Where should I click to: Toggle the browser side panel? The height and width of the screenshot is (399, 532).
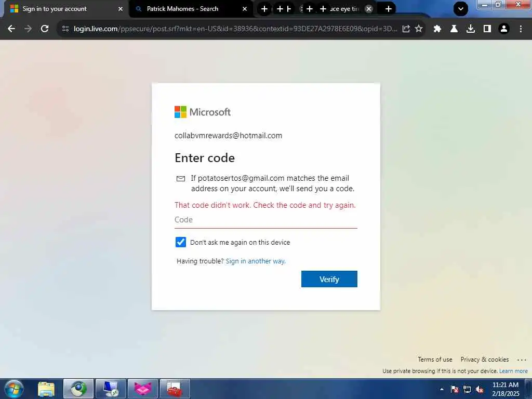[487, 29]
